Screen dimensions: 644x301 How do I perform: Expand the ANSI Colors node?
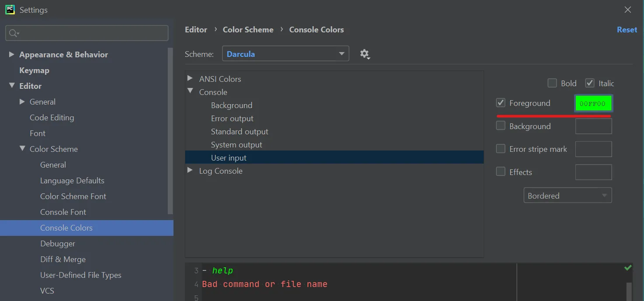[190, 78]
